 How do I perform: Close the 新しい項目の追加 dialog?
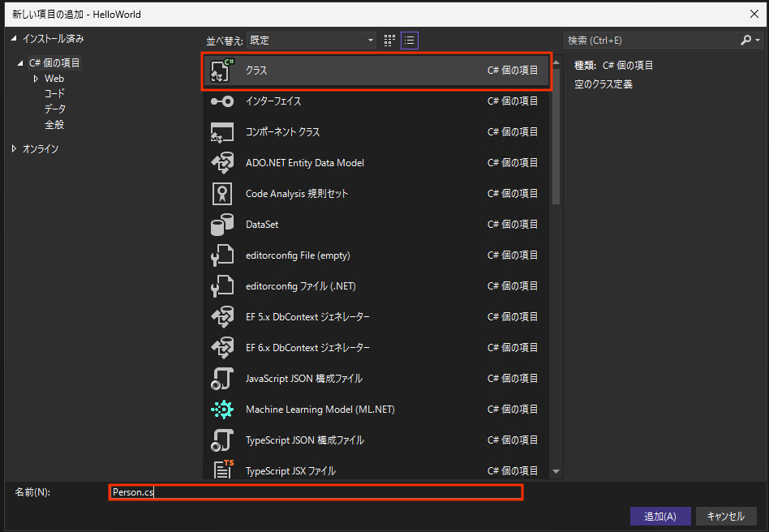pos(754,15)
